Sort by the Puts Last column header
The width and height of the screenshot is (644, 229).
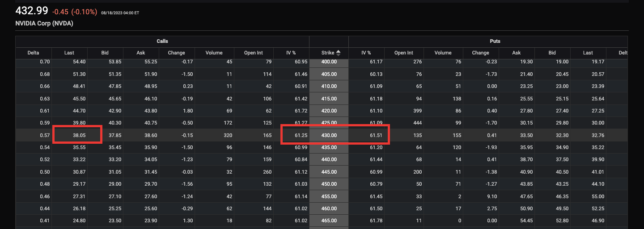588,53
